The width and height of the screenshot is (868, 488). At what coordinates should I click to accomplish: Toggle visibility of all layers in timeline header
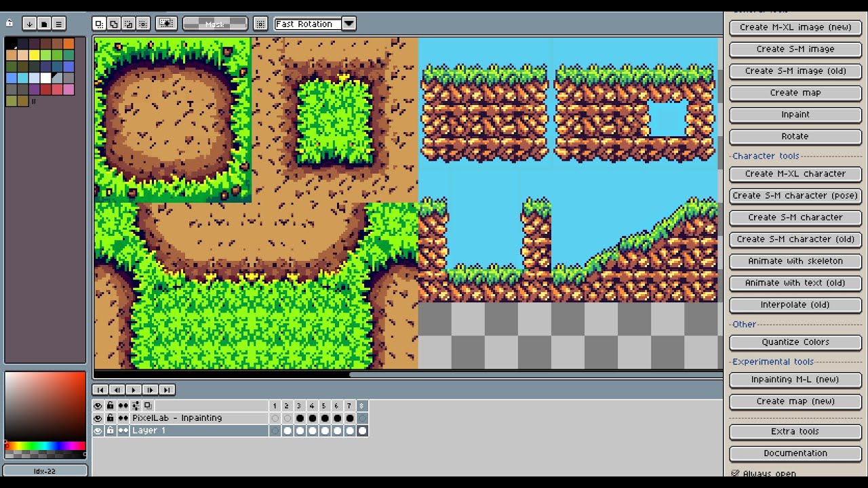click(98, 406)
